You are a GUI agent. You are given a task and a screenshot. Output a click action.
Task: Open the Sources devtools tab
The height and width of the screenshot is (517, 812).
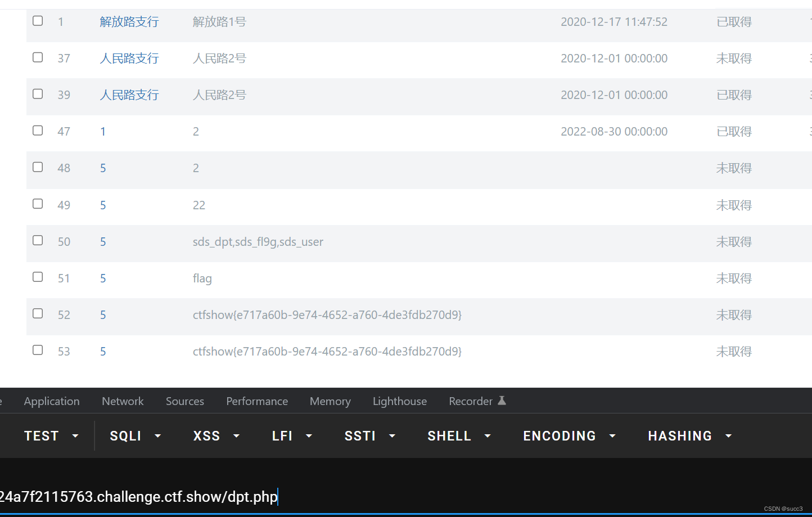tap(185, 401)
